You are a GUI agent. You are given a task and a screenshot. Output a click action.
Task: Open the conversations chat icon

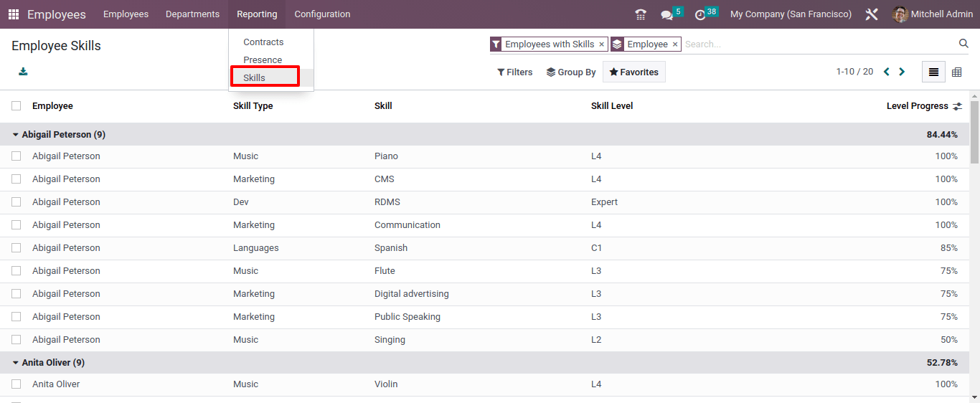[x=667, y=14]
